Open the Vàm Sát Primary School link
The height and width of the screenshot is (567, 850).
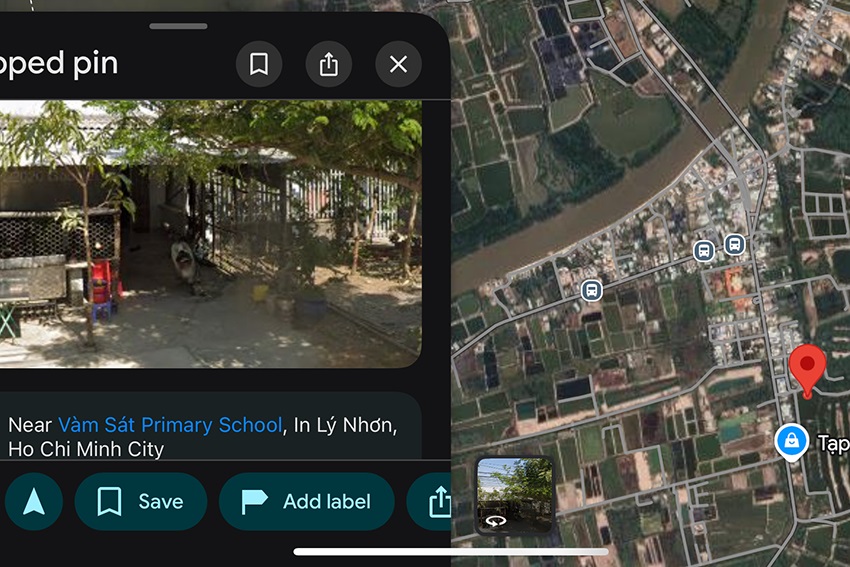tap(170, 425)
